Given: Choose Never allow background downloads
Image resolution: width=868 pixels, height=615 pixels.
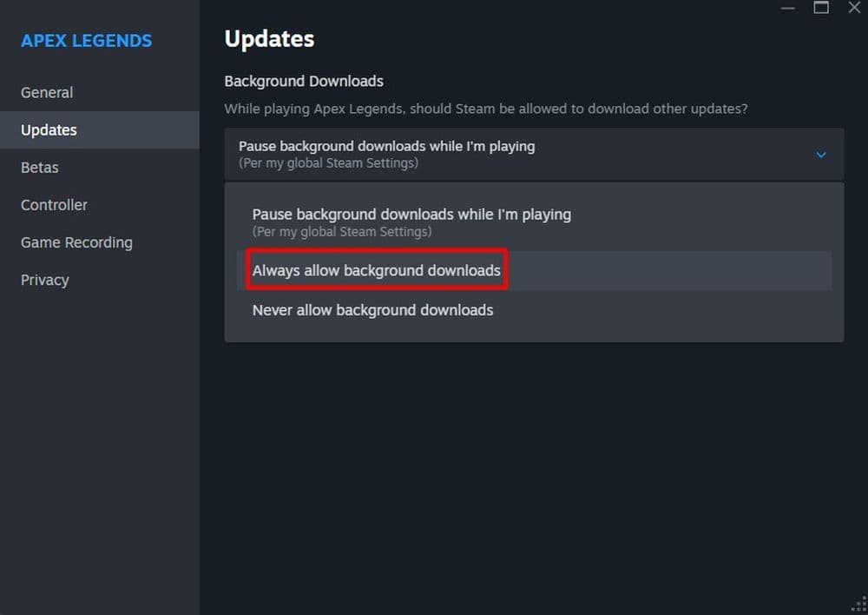Looking at the screenshot, I should (x=372, y=310).
